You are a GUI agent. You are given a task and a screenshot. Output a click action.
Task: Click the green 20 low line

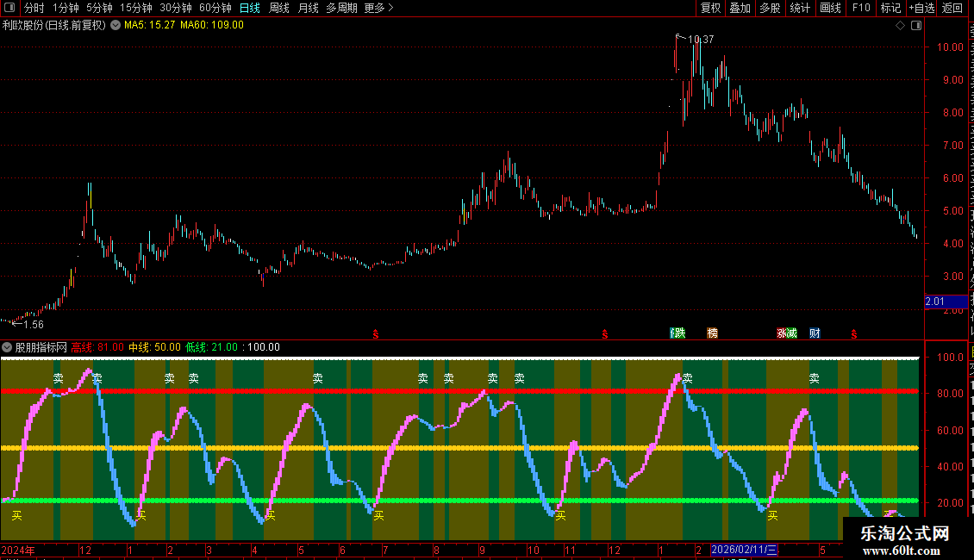coord(459,501)
